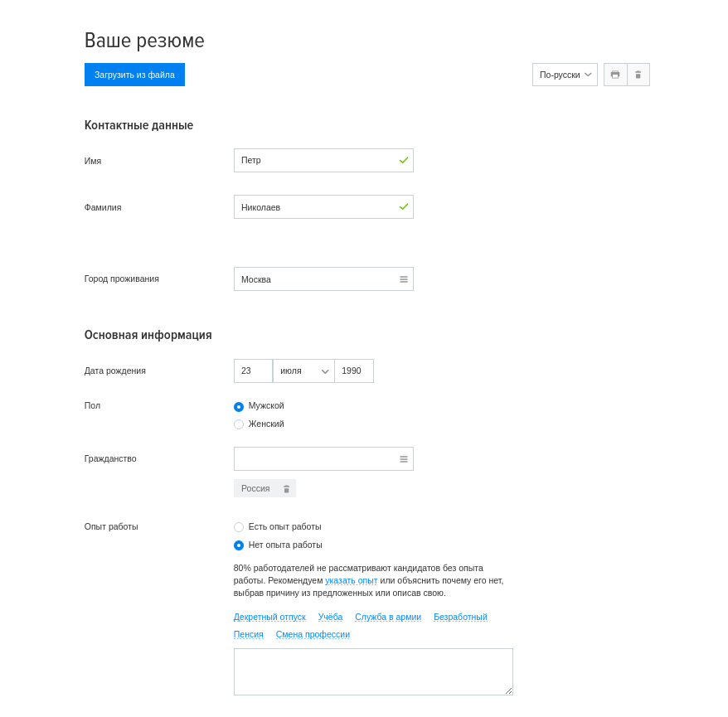Select the Мужской gender radio button
Image resolution: width=728 pixels, height=717 pixels.
coord(239,406)
